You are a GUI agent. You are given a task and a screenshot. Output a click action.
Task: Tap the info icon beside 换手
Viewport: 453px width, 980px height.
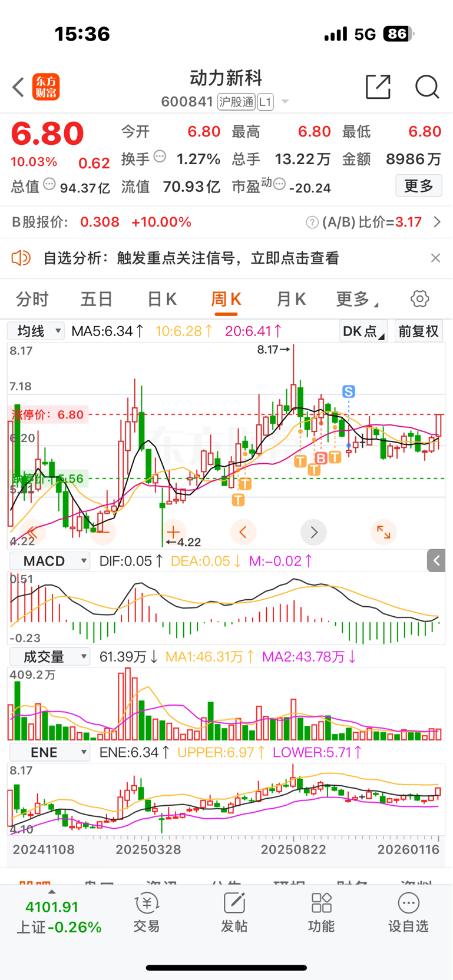pos(160,157)
